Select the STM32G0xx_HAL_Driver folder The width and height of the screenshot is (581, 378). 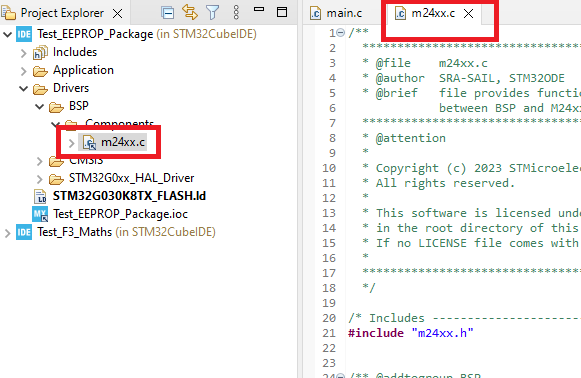132,178
